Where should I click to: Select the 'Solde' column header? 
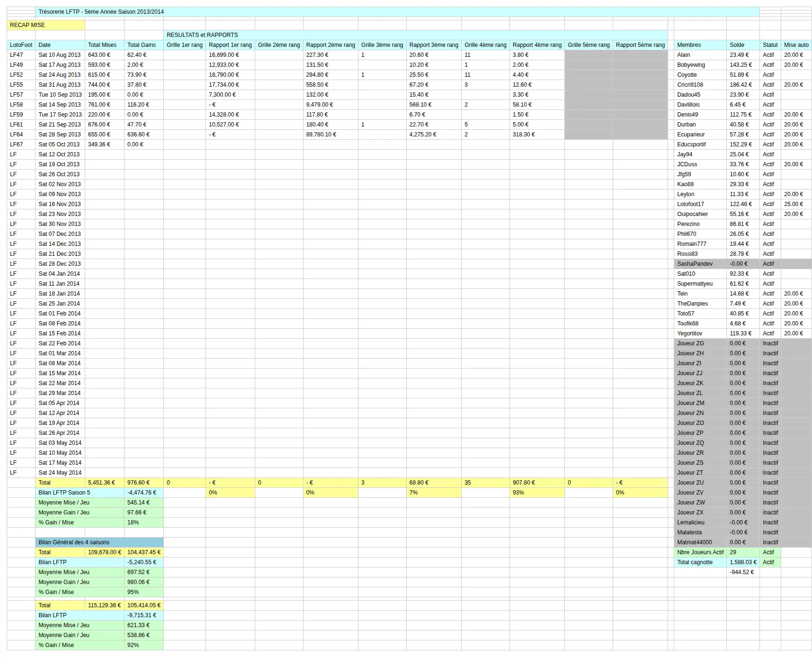[x=743, y=45]
